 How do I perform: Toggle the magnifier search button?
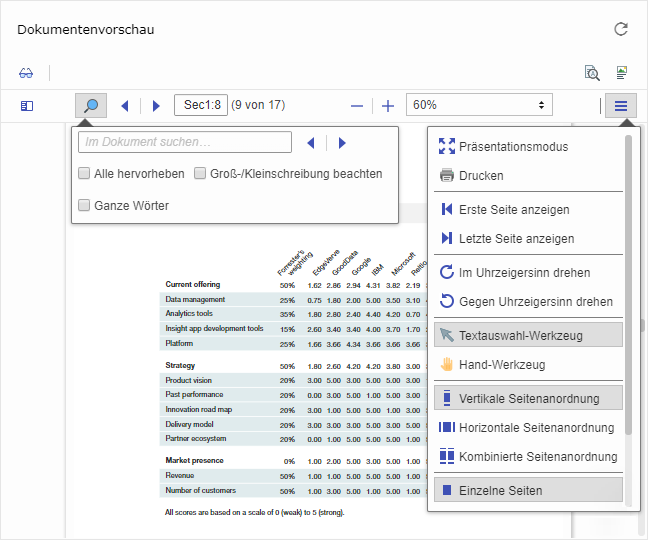91,105
